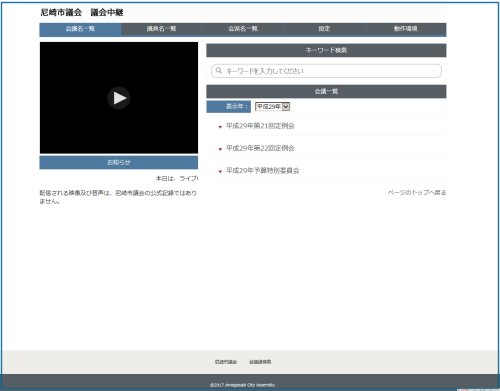500x391 pixels.
Task: Click the magnifier icon in keyword search
Action: tap(219, 70)
